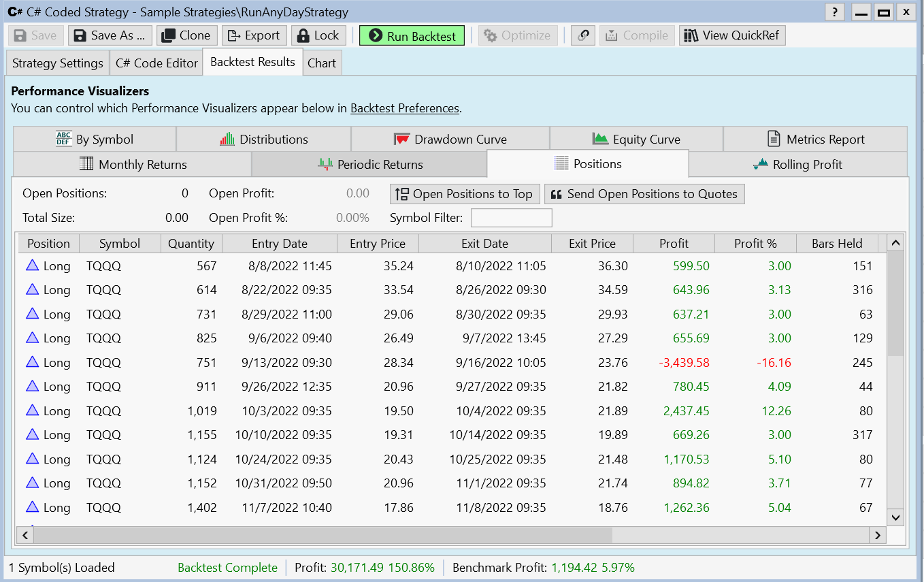This screenshot has height=582, width=924.
Task: Switch to the Strategy Settings tab
Action: coord(58,63)
